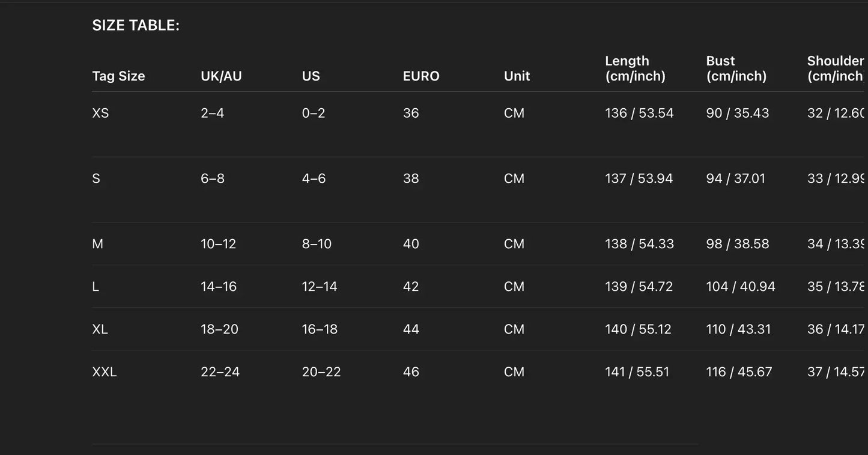Click the Tag Size column header
This screenshot has width=868, height=455.
click(118, 76)
